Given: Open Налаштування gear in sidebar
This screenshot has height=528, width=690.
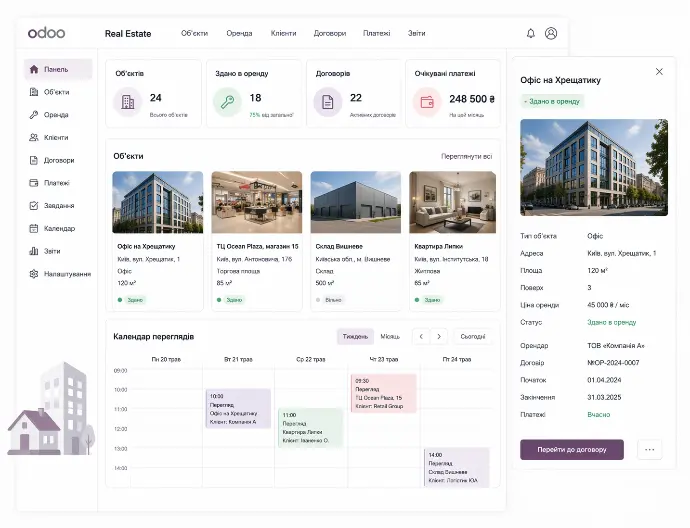Looking at the screenshot, I should tap(34, 274).
